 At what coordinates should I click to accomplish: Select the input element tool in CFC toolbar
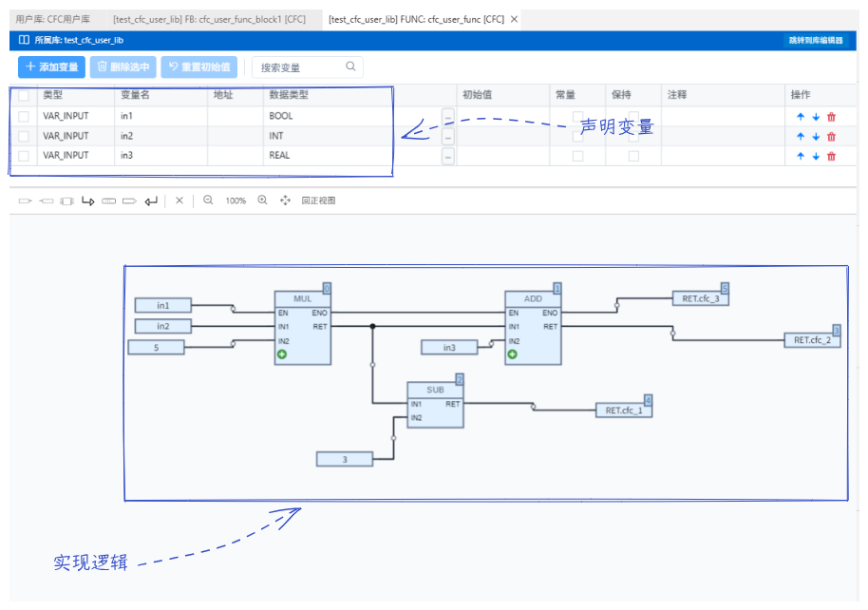(25, 201)
